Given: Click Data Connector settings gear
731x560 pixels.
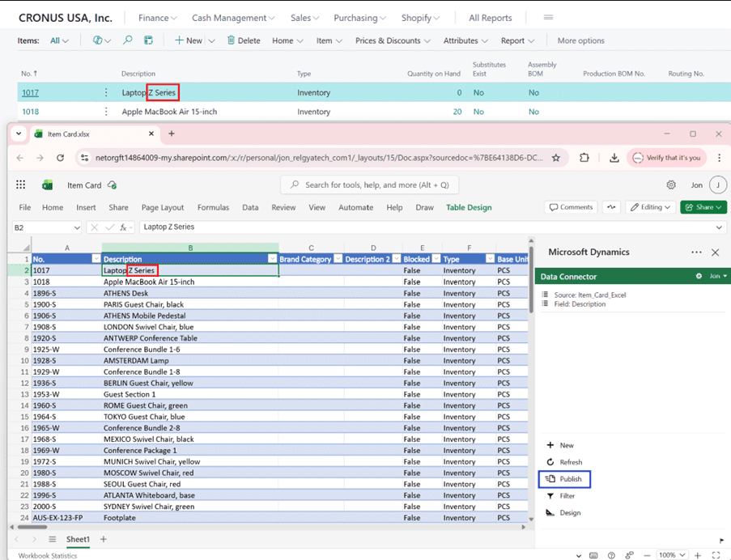Looking at the screenshot, I should tap(699, 277).
